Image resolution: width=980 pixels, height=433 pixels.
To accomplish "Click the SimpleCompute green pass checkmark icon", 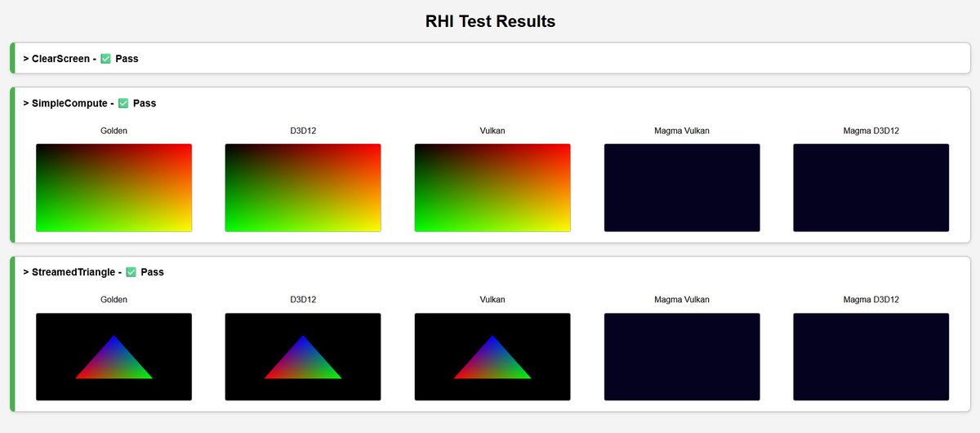I will coord(123,104).
